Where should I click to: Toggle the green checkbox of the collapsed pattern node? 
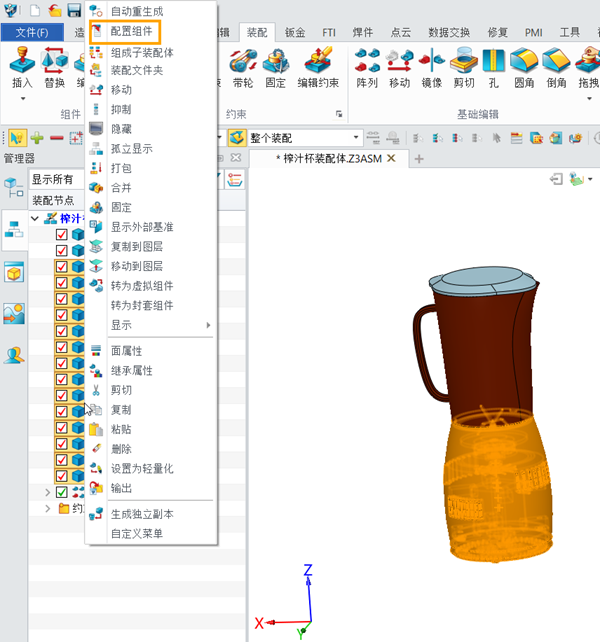(61, 492)
